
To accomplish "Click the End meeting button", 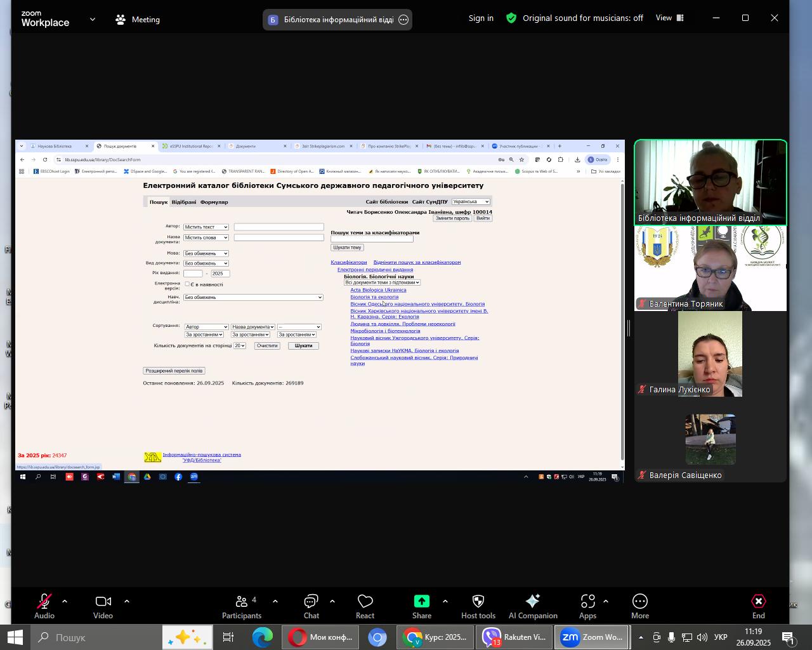I will [x=758, y=602].
